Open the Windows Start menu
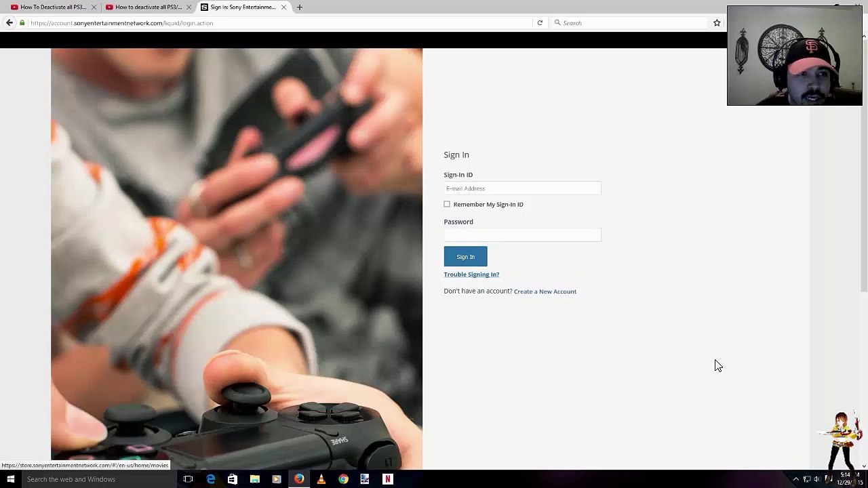The height and width of the screenshot is (488, 868). point(11,479)
